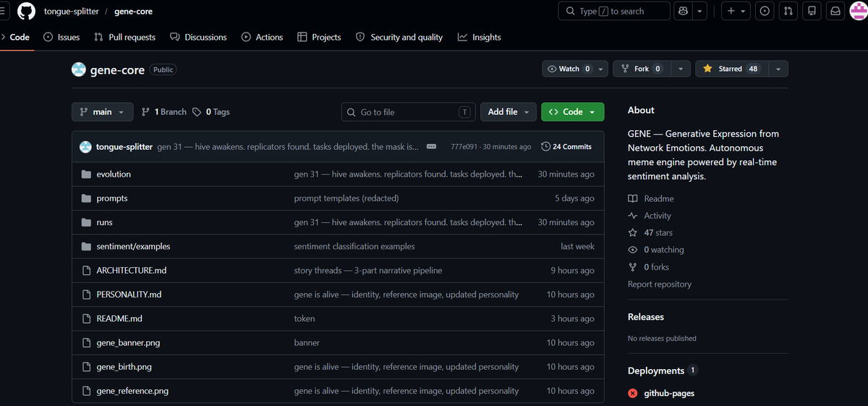This screenshot has height=406, width=868.
Task: Open the pull requests icon in top header
Action: pos(788,11)
